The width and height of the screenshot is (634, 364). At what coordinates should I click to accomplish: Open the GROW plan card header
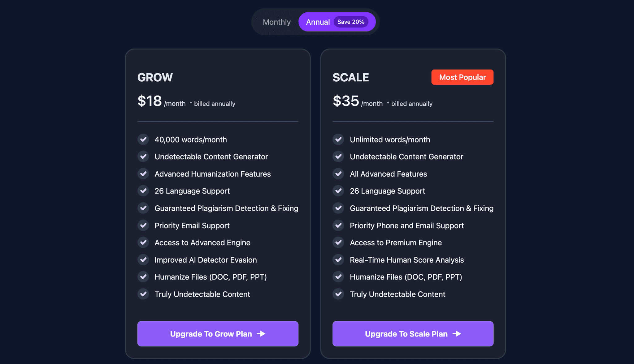155,77
